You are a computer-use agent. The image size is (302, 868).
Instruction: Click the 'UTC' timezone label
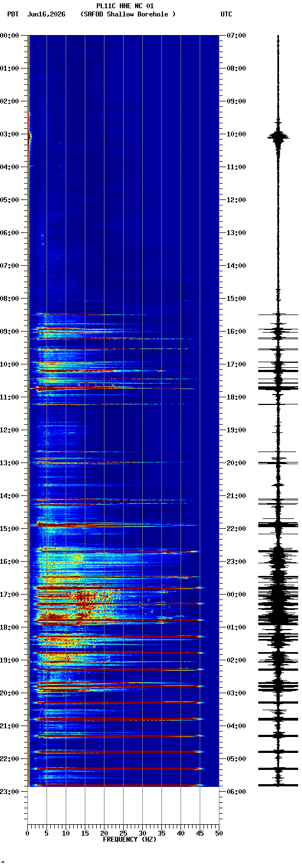coord(226,14)
